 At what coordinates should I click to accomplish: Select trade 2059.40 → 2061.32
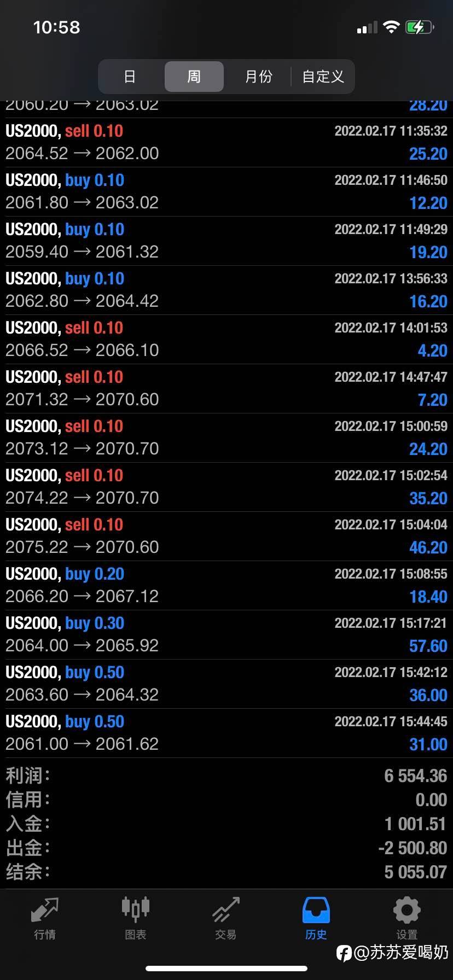pyautogui.click(x=226, y=241)
